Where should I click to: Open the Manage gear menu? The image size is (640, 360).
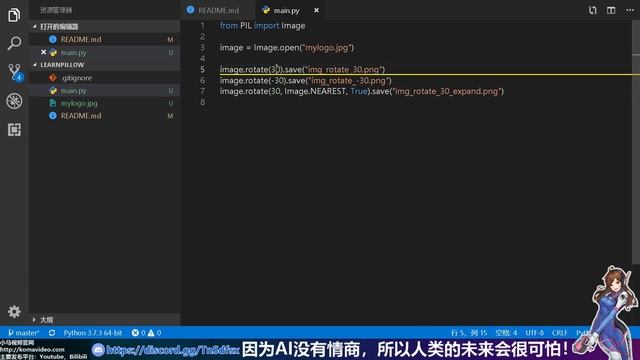[x=14, y=311]
